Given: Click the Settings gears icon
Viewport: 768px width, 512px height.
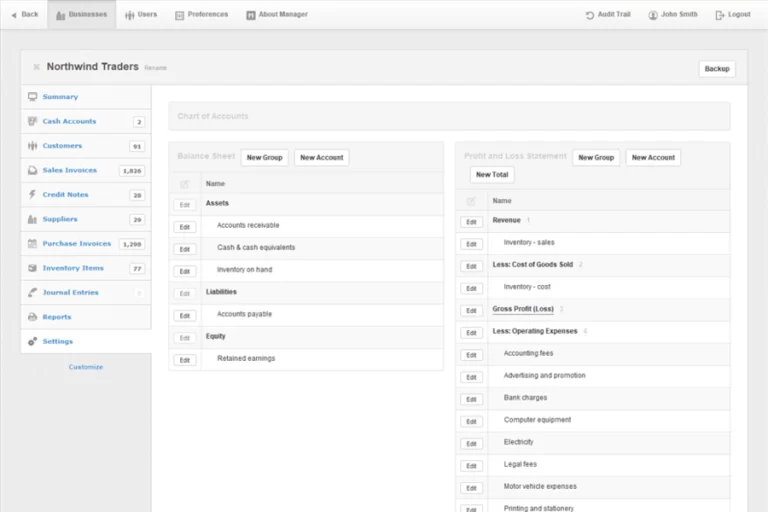Looking at the screenshot, I should 32,341.
